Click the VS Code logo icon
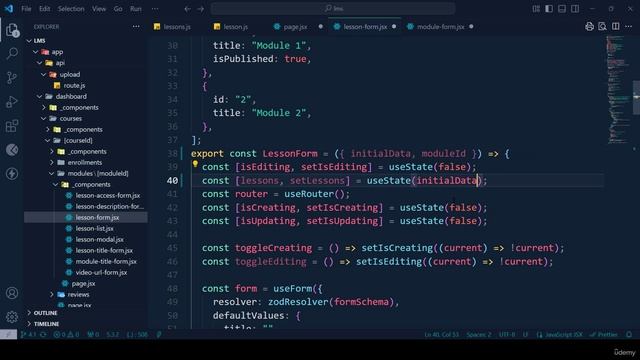Screen dimensions: 640x360 coord(9,9)
